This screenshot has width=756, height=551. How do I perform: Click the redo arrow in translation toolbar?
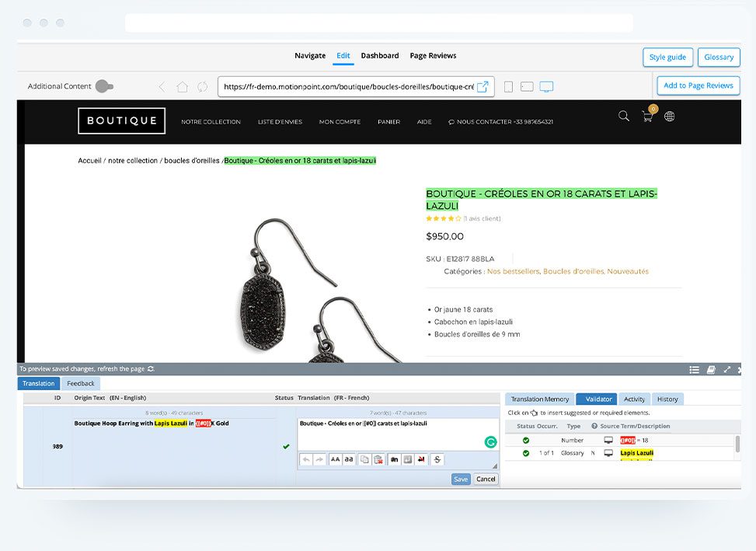[319, 459]
